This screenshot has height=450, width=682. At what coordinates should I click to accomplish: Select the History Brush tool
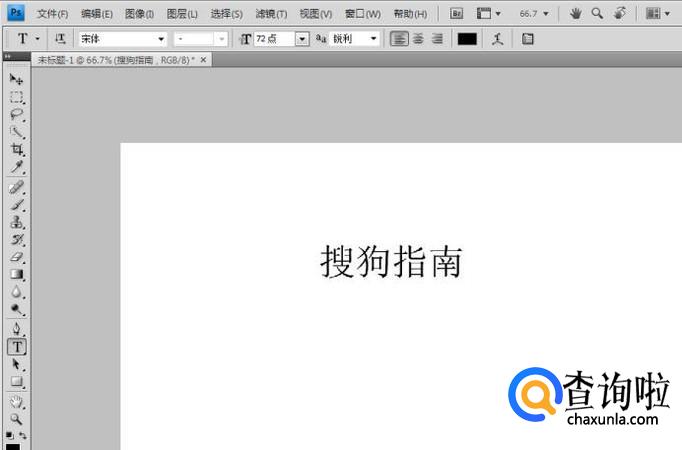tap(17, 240)
